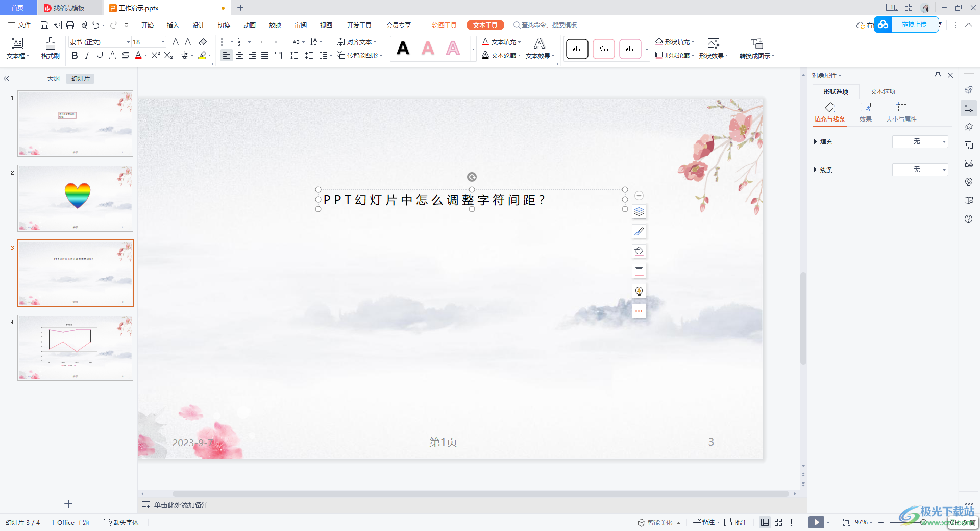
Task: Select slide 4 thumbnail with chart
Action: 75,348
